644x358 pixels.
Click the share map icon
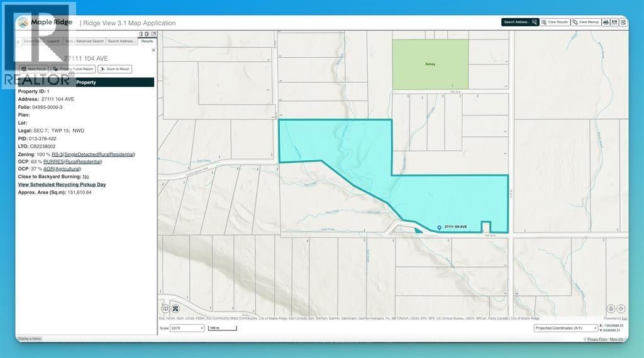pyautogui.click(x=623, y=22)
